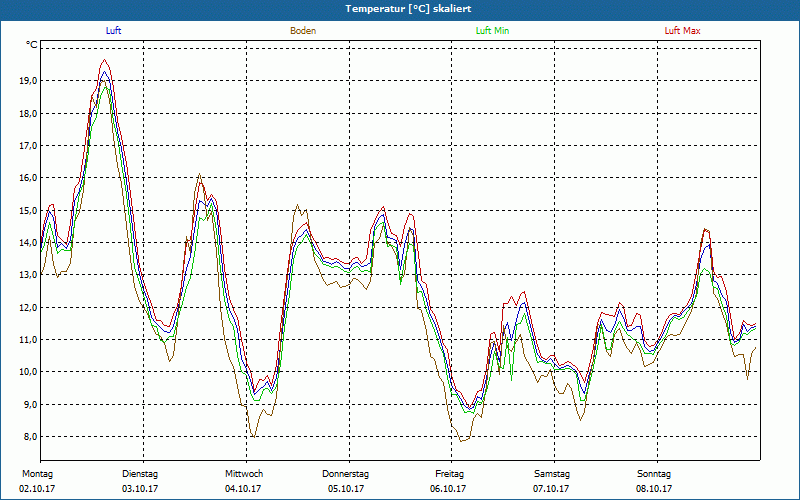Click the 'Dienstag' day label
The height and width of the screenshot is (500, 800).
point(140,474)
